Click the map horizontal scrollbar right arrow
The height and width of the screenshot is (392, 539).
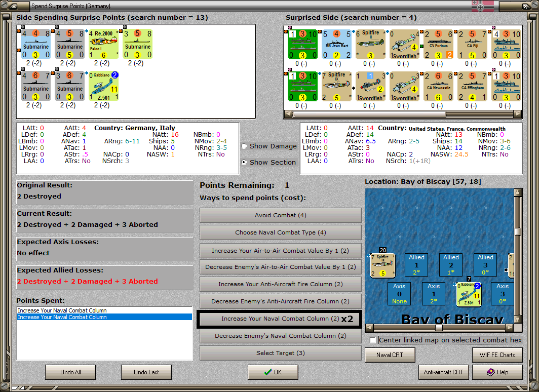(510, 328)
